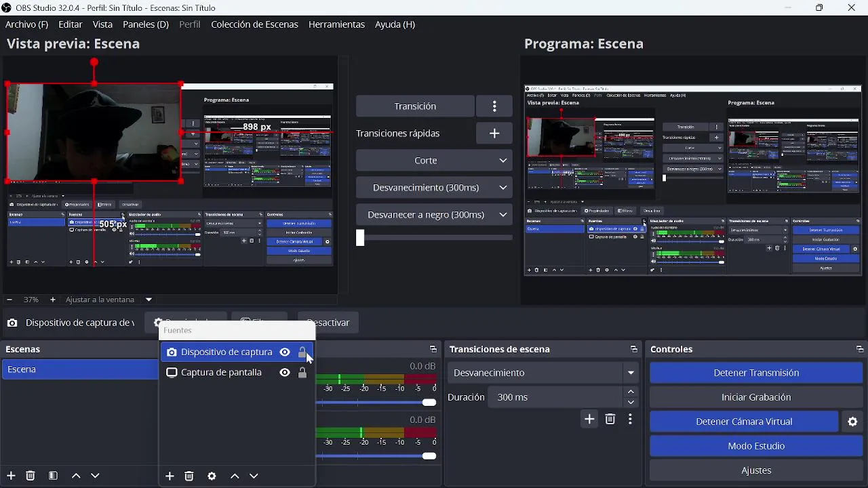The image size is (868, 488).
Task: Zoom out the preview with the minus icon
Action: (x=9, y=300)
